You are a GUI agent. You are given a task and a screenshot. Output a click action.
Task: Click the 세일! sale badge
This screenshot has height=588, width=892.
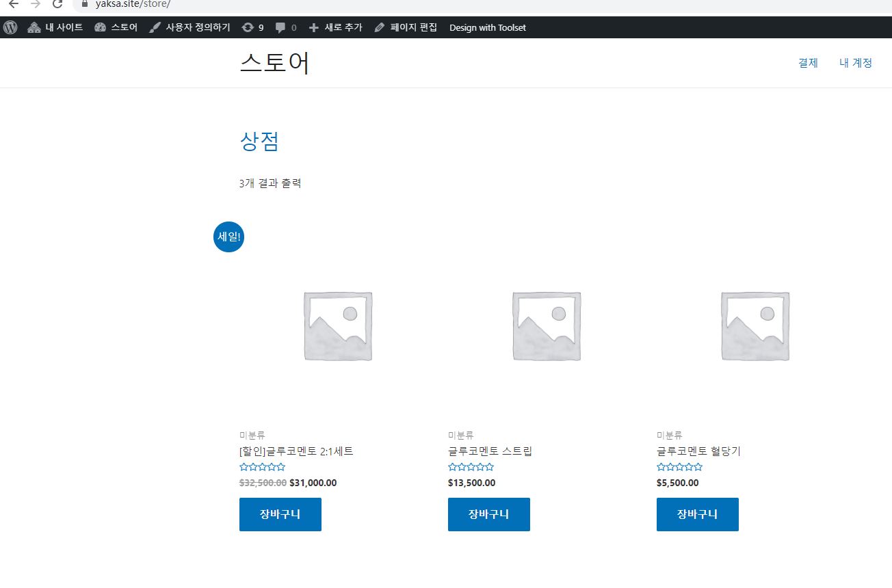pos(228,237)
